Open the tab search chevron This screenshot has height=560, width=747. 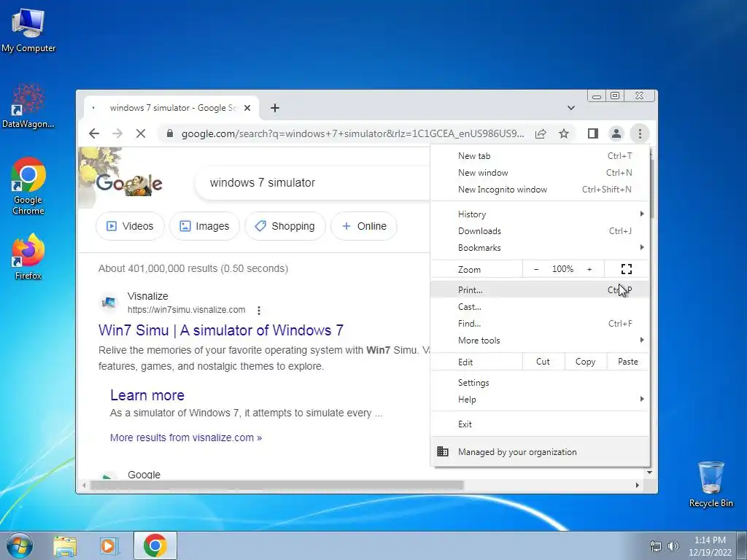click(571, 108)
